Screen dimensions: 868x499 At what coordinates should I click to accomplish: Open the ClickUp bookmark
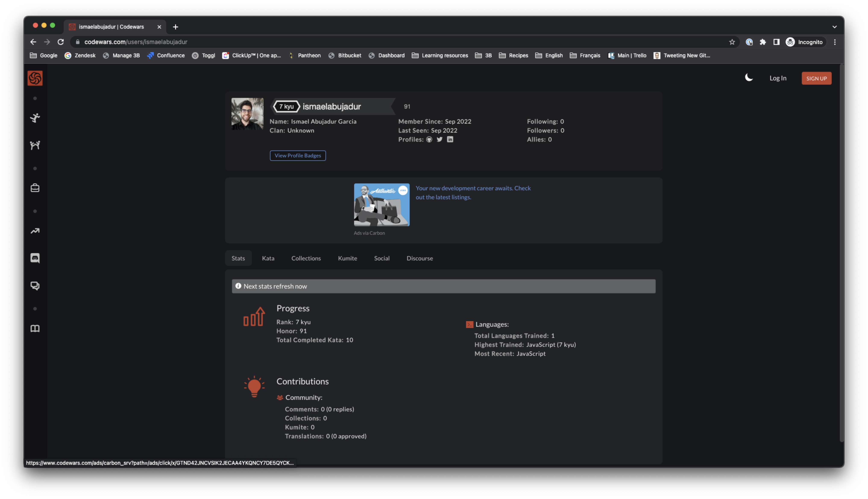point(252,56)
